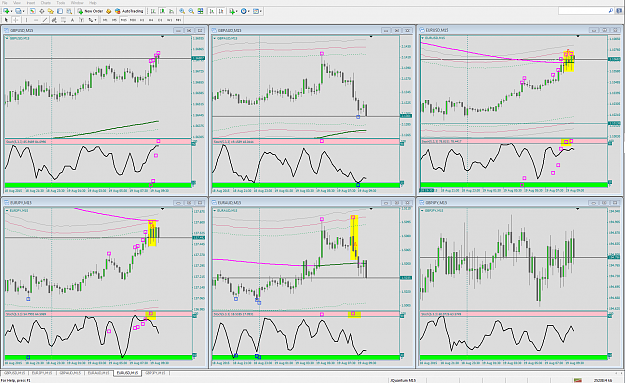The image size is (625, 383).
Task: Select the Fibonacci Retracement tool
Action: (63, 20)
